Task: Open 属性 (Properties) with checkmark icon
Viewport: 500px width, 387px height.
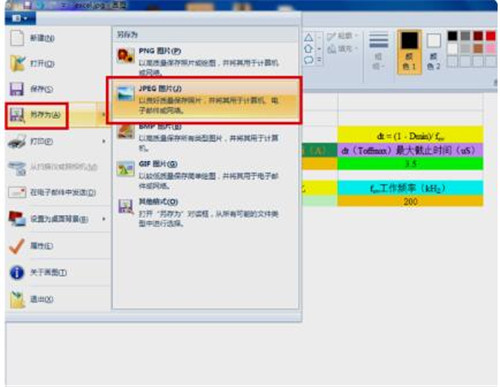Action: click(x=57, y=246)
